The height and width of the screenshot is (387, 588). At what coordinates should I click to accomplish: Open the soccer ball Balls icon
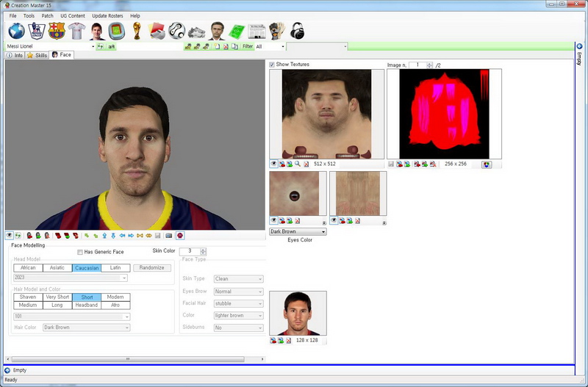click(x=176, y=31)
